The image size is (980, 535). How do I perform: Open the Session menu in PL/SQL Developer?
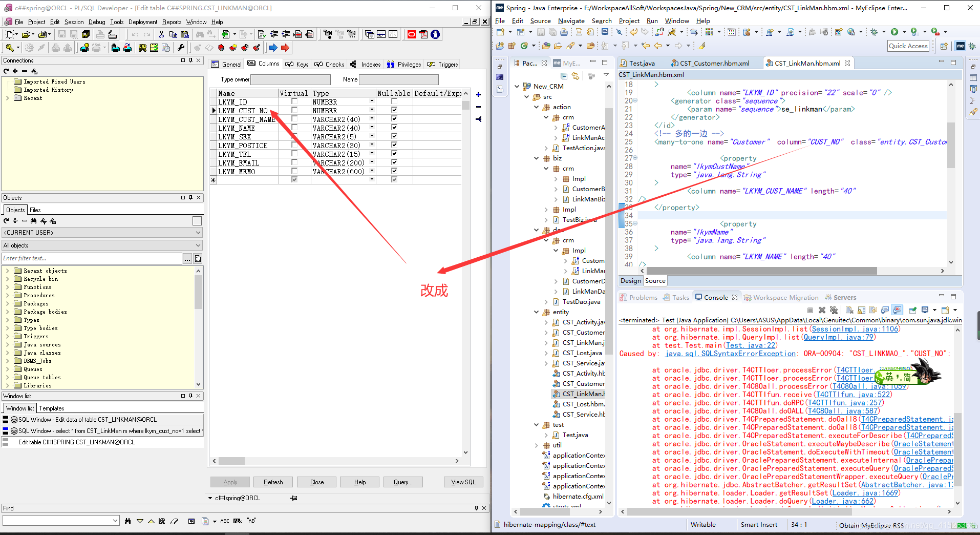point(74,22)
